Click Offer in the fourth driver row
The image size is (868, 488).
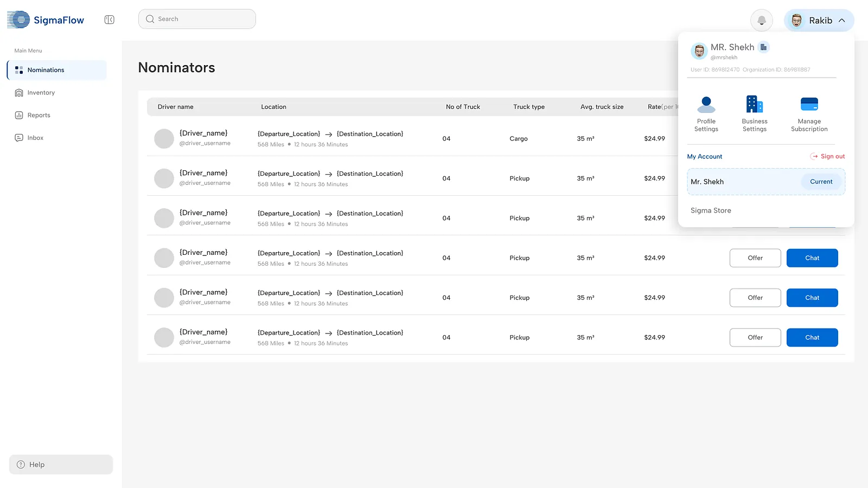coord(755,258)
